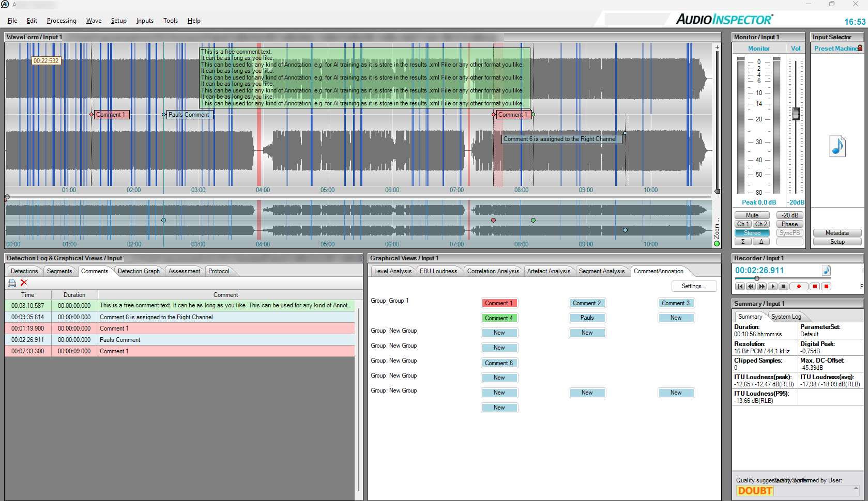Open the Inputs menu
The height and width of the screenshot is (501, 868).
click(x=145, y=21)
